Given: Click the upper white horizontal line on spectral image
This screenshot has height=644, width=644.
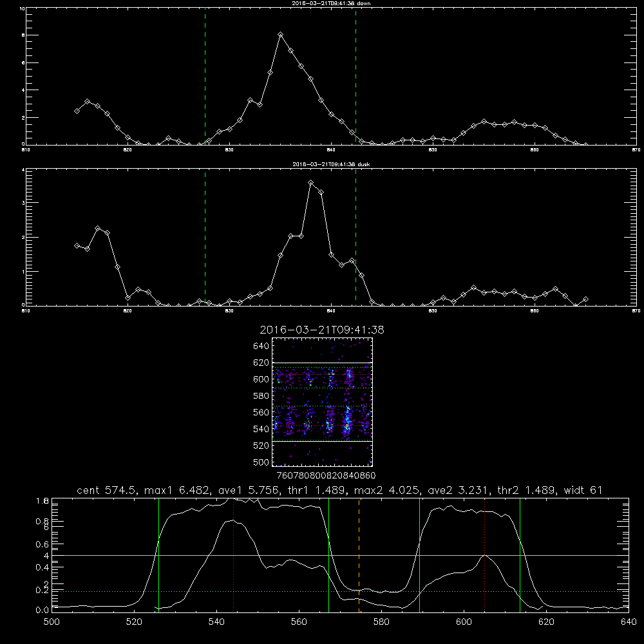Looking at the screenshot, I should coord(323,363).
